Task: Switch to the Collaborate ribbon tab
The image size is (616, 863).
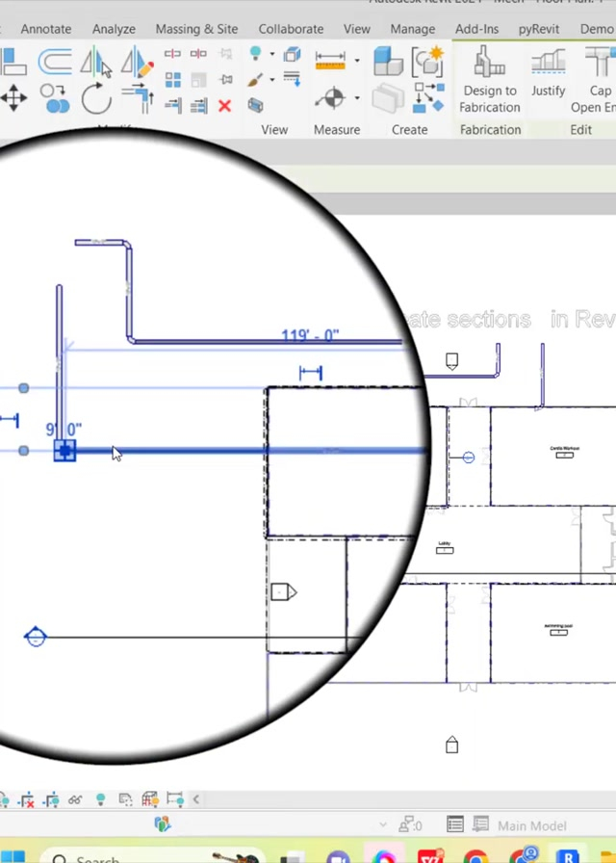Action: pyautogui.click(x=291, y=29)
